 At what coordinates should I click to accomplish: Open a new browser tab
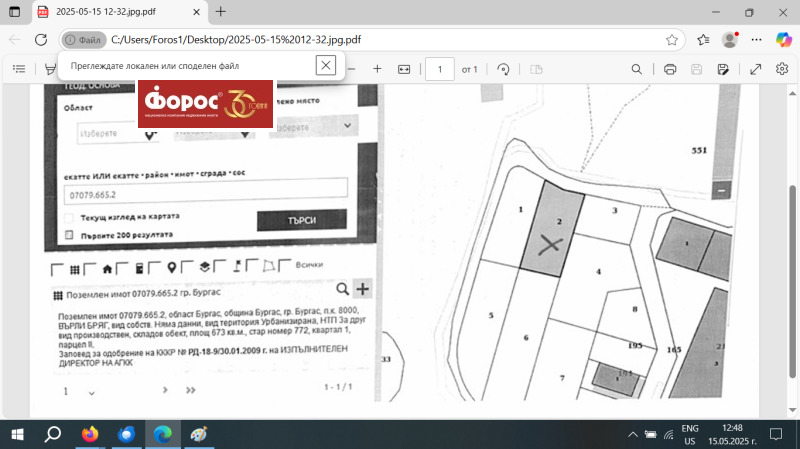[x=221, y=12]
